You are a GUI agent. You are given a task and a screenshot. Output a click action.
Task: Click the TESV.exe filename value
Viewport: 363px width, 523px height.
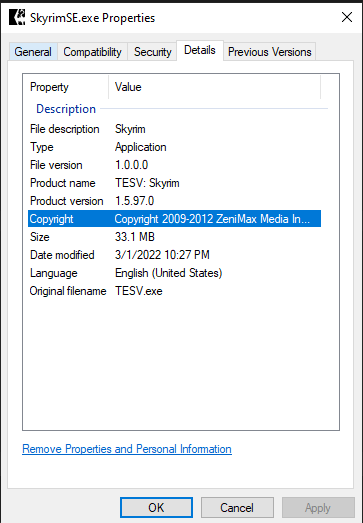(x=139, y=291)
